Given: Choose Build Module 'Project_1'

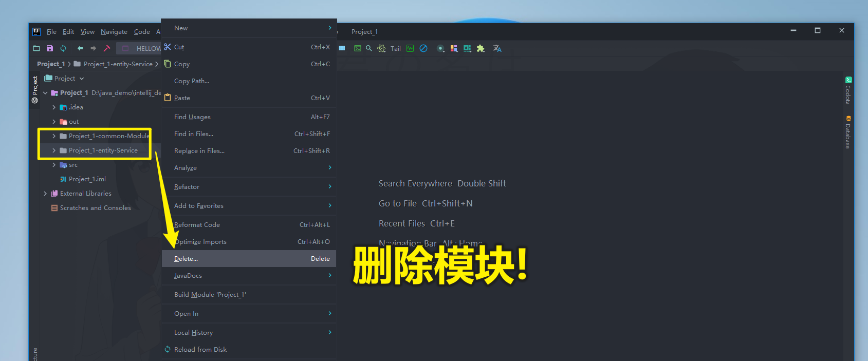Looking at the screenshot, I should pos(249,295).
